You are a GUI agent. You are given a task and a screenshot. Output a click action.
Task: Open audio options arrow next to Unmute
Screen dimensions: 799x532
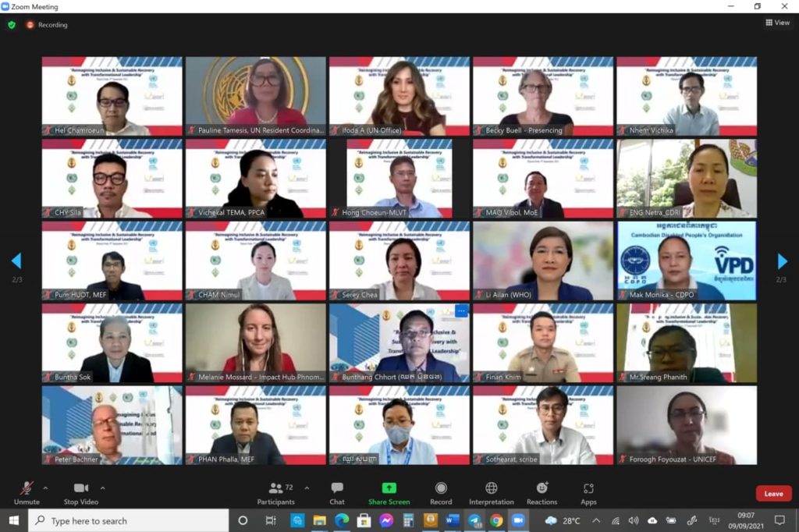click(45, 488)
